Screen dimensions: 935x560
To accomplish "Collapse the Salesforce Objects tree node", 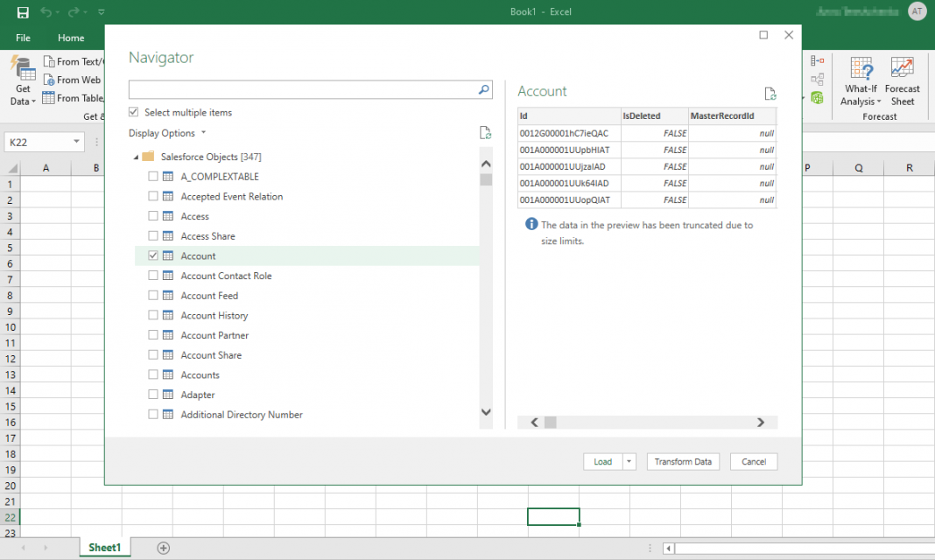I will (x=136, y=157).
